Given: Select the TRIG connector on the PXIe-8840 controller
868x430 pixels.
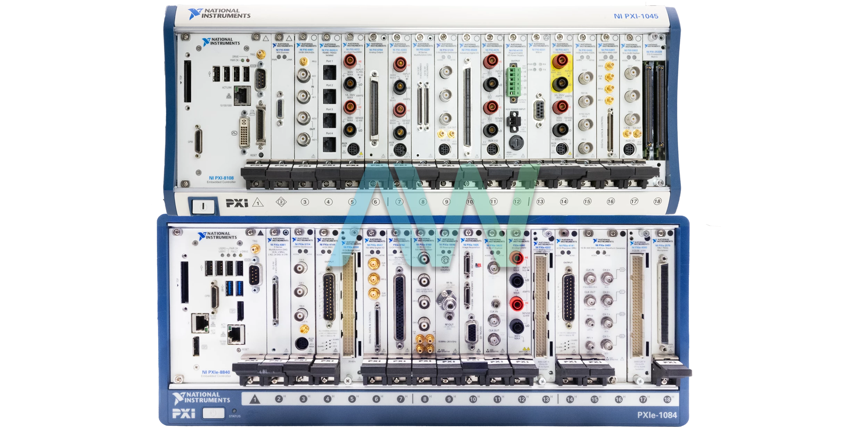Looking at the screenshot, I should coord(256,249).
